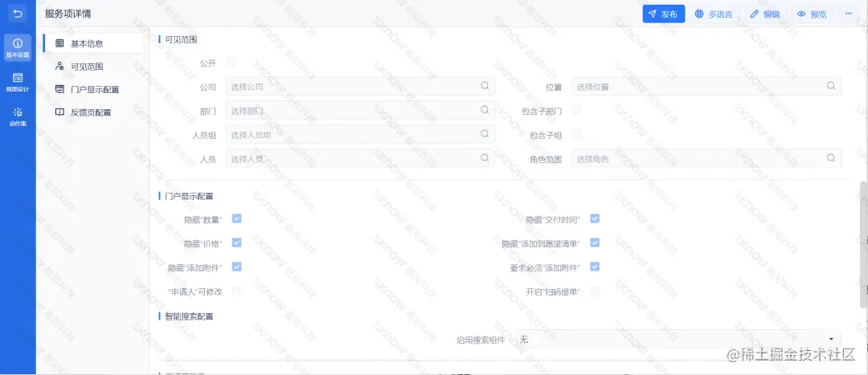Click into the 选择角色 input field

(706, 157)
